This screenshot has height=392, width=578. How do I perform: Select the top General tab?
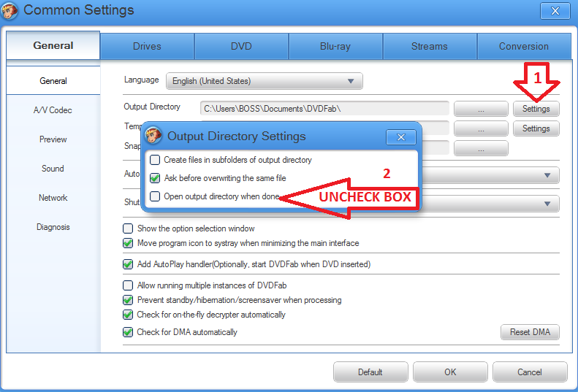[x=53, y=45]
